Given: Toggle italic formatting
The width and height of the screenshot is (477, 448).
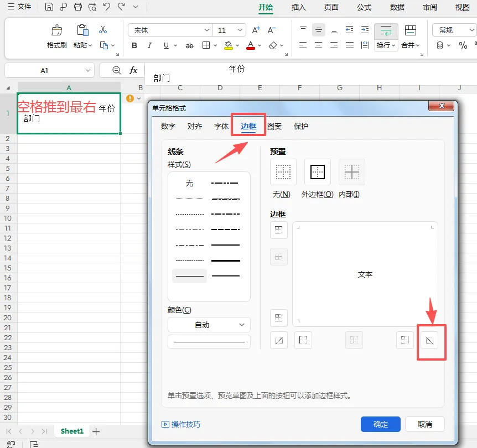Looking at the screenshot, I should click(x=149, y=45).
